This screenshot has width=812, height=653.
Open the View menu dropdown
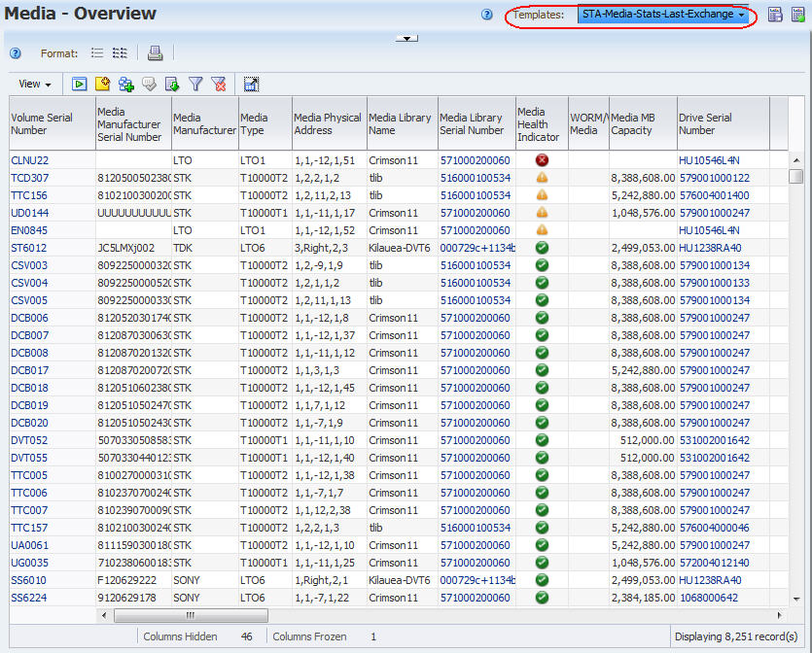35,84
